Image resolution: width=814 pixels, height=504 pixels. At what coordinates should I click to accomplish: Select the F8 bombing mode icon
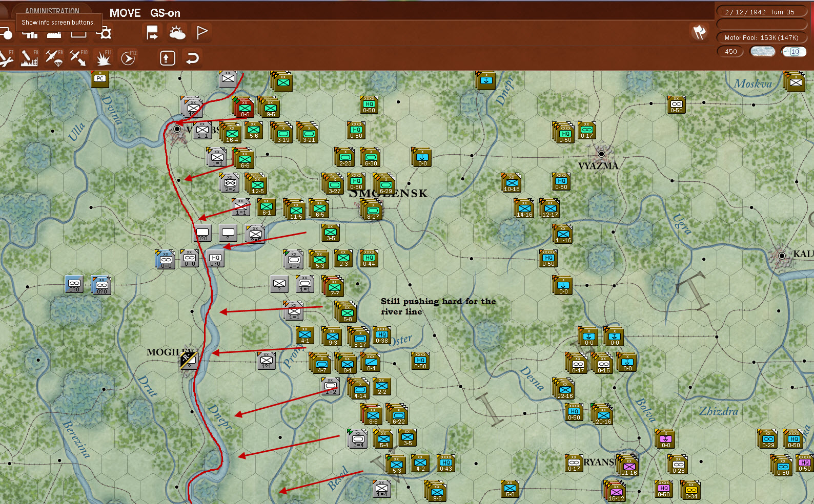29,58
